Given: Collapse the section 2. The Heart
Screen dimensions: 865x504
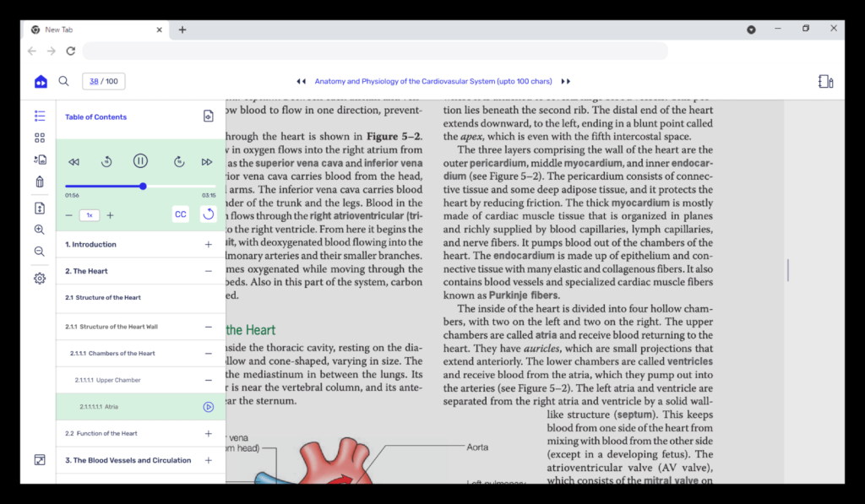Looking at the screenshot, I should click(x=209, y=272).
